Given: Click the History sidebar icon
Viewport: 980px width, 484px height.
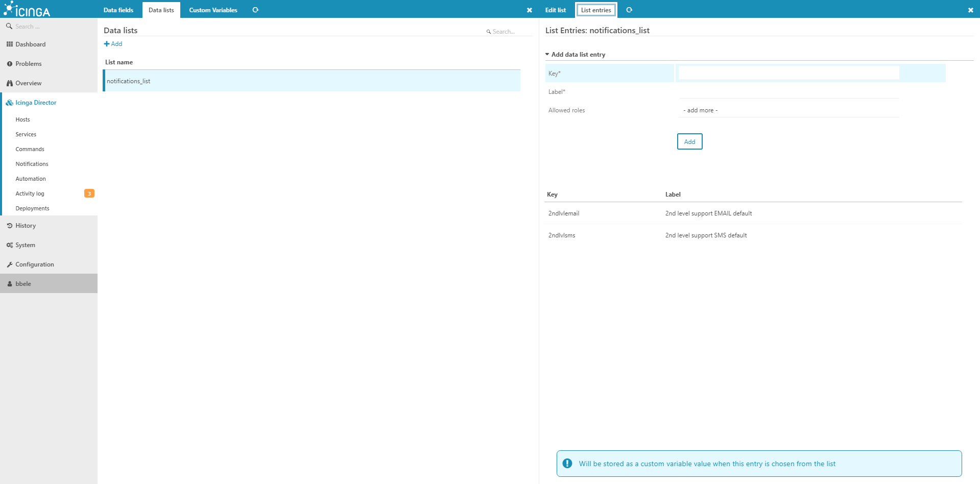Looking at the screenshot, I should pyautogui.click(x=9, y=225).
